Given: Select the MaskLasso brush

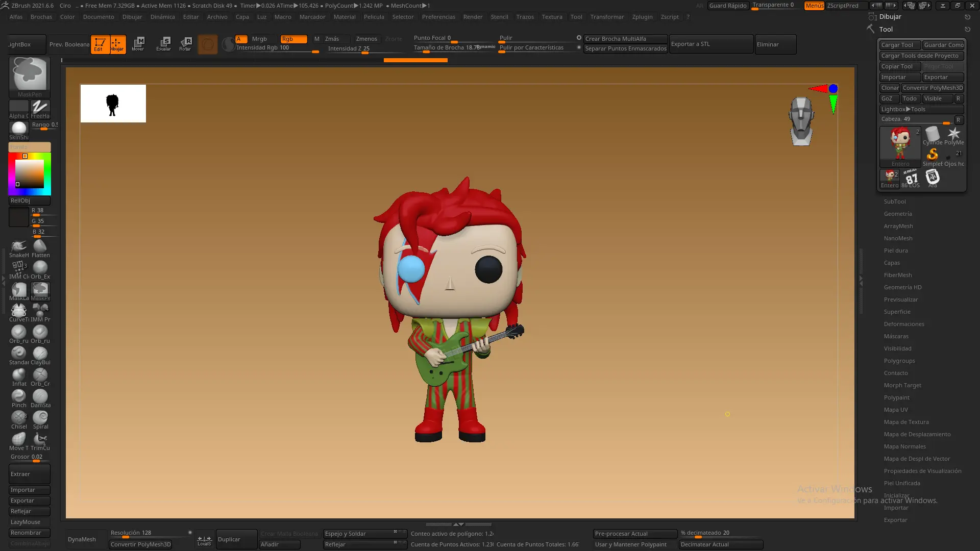Looking at the screenshot, I should pyautogui.click(x=19, y=291).
